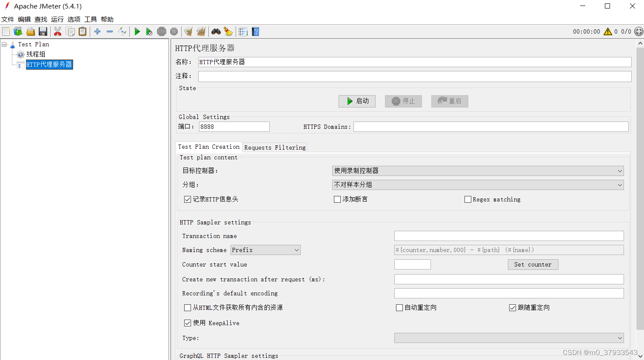Enable 自动重定向 checkbox

click(399, 308)
